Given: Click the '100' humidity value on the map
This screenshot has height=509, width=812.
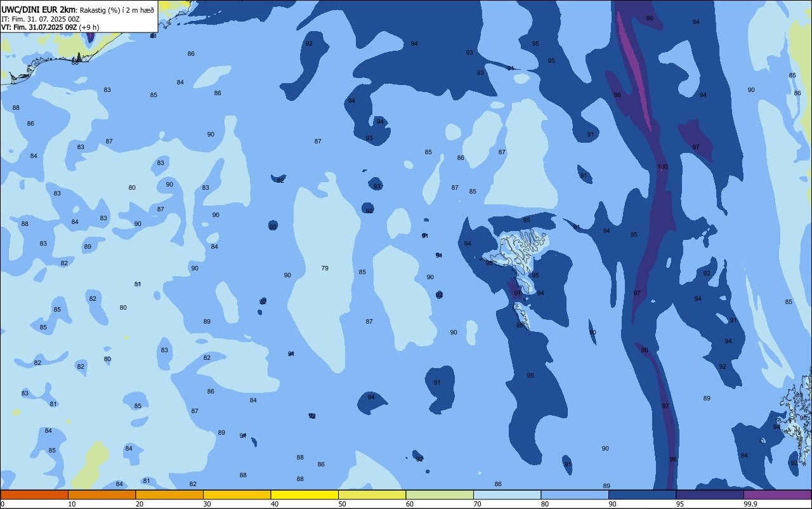Looking at the screenshot, I should tap(662, 167).
